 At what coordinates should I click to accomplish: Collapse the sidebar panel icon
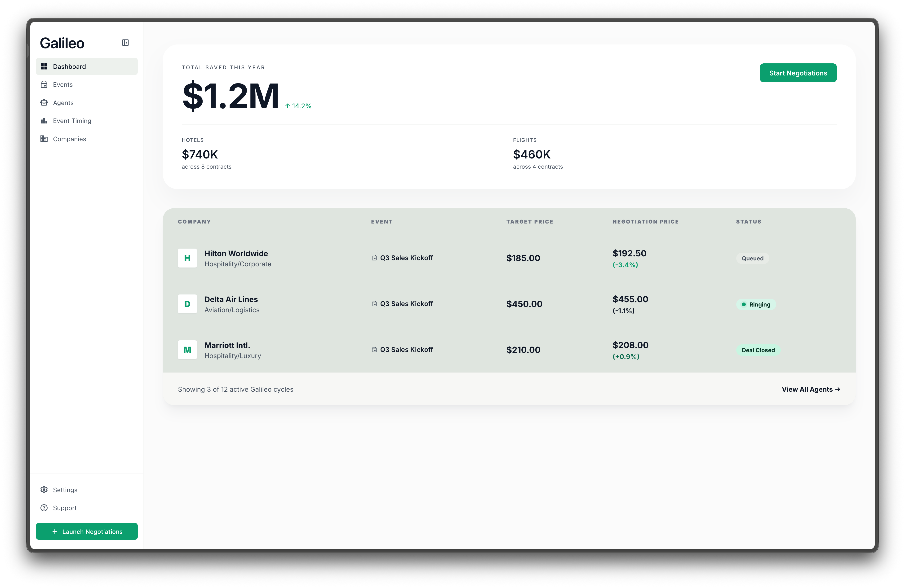(x=125, y=43)
